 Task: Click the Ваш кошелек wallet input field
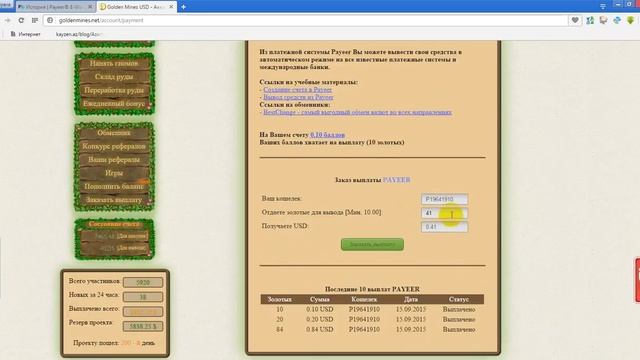tap(444, 199)
